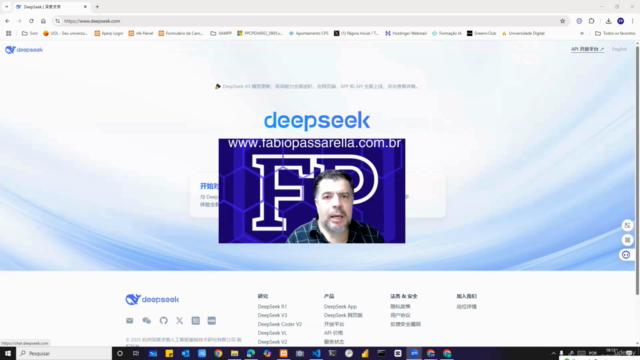The height and width of the screenshot is (360, 640).
Task: Open the browser extensions puzzle icon
Action: click(x=591, y=21)
